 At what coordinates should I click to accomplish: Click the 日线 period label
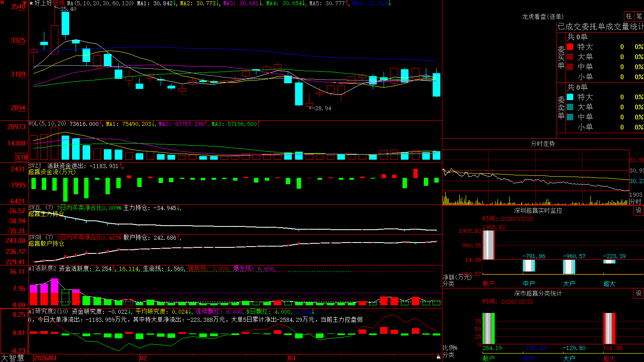[59, 3]
